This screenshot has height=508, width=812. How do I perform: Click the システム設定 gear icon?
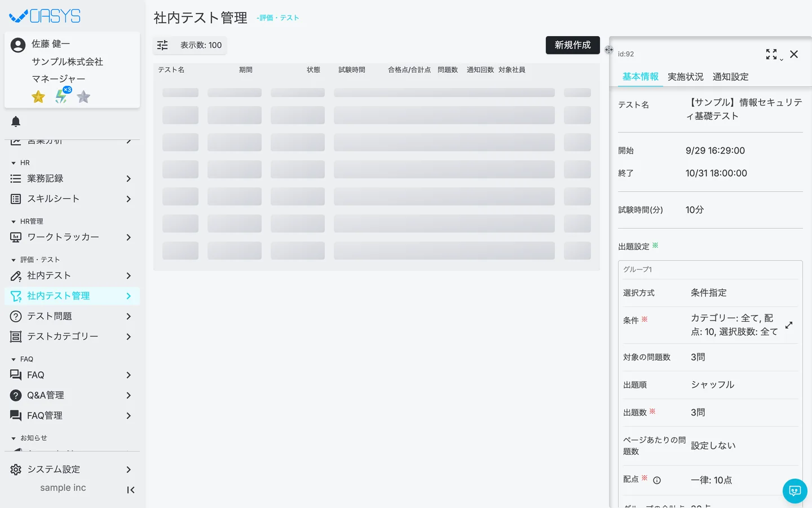tap(16, 470)
